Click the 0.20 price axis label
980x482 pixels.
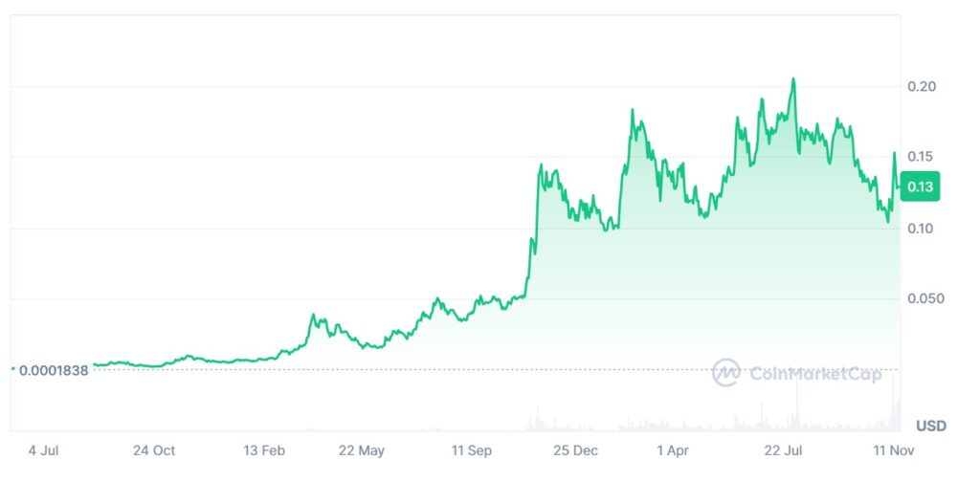[921, 87]
